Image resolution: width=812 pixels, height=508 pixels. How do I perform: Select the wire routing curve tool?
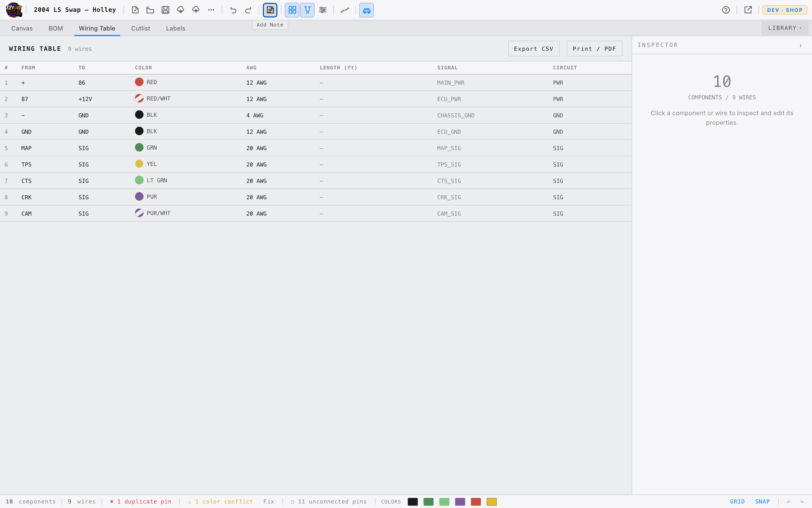345,10
